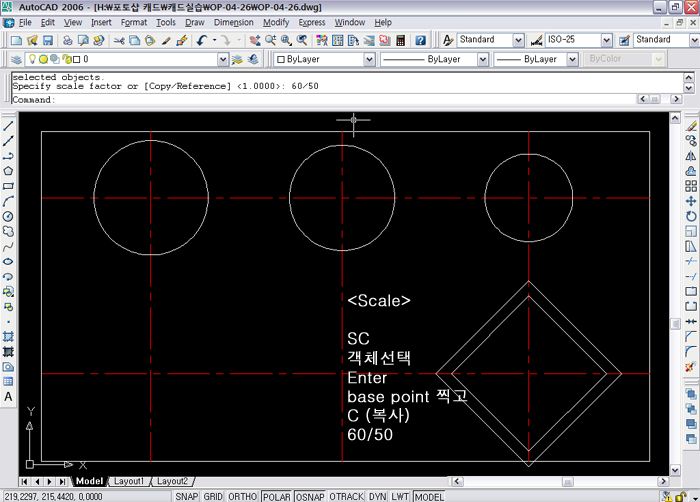Screen dimensions: 700x502
Task: Open the Help question mark icon
Action: (x=421, y=41)
